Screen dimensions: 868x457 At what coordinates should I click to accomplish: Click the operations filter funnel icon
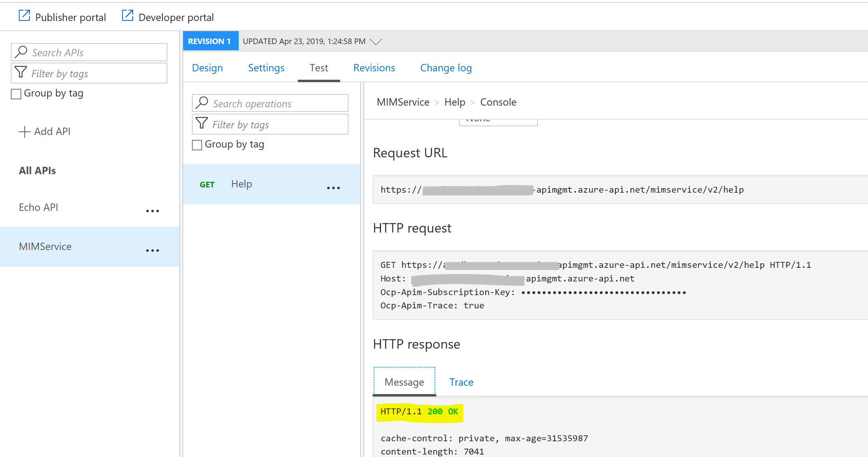point(202,123)
